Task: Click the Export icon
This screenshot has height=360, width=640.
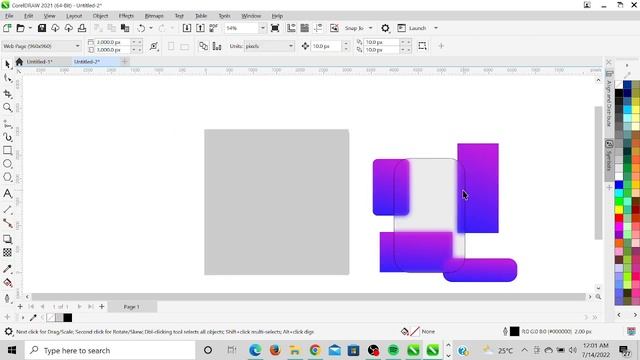Action: tap(200, 28)
